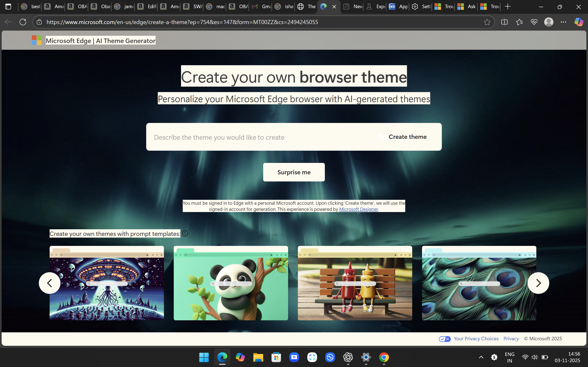Click the Surprise me button

(294, 172)
